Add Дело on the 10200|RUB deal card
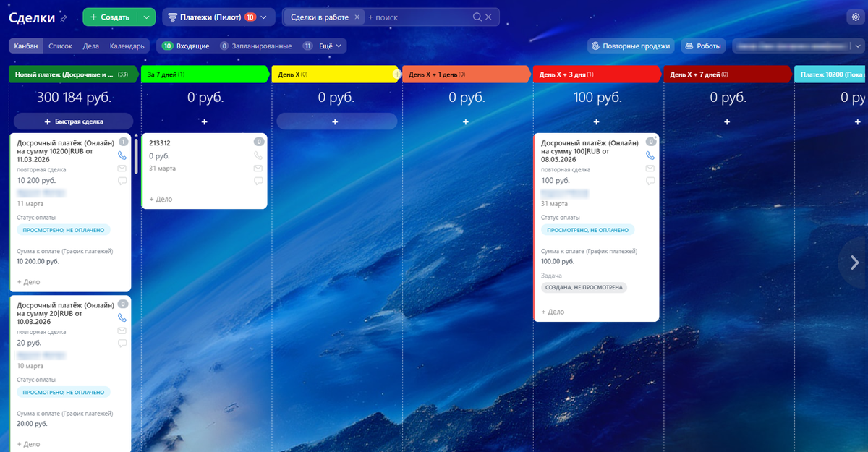 click(28, 282)
